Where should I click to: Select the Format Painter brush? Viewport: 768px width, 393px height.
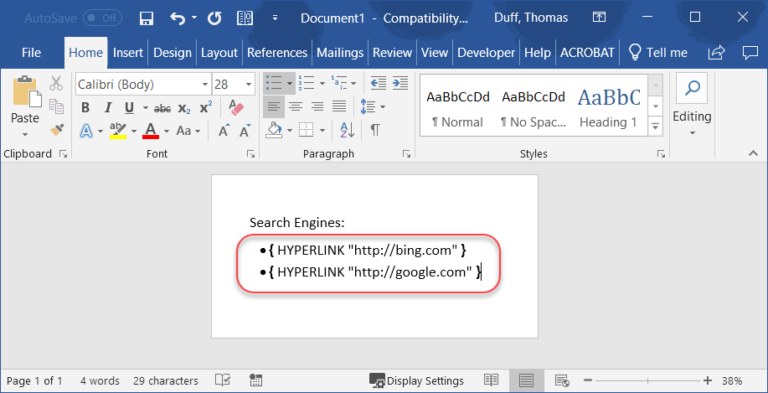57,129
